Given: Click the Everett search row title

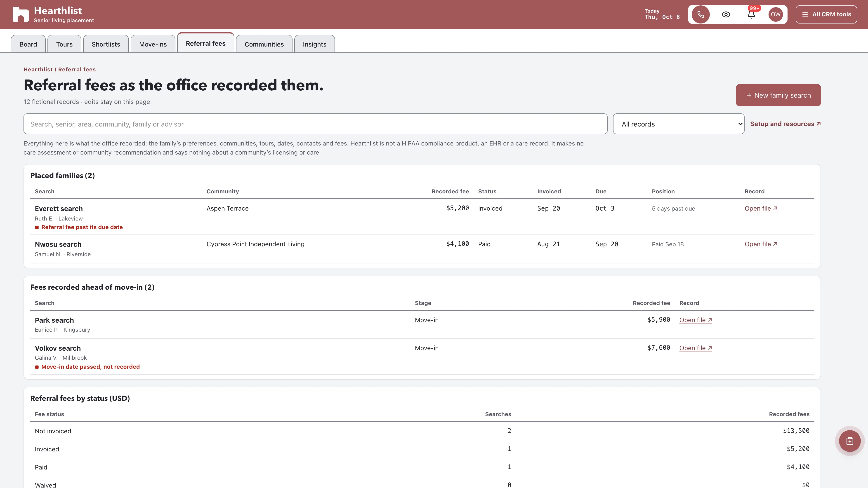Looking at the screenshot, I should [x=59, y=209].
